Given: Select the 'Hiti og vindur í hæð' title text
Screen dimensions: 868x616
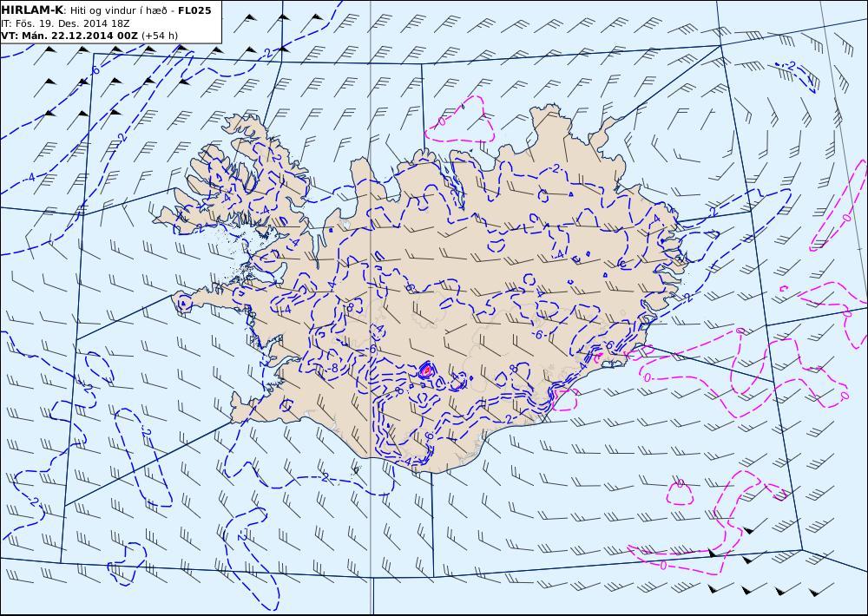Looking at the screenshot, I should click(117, 11).
